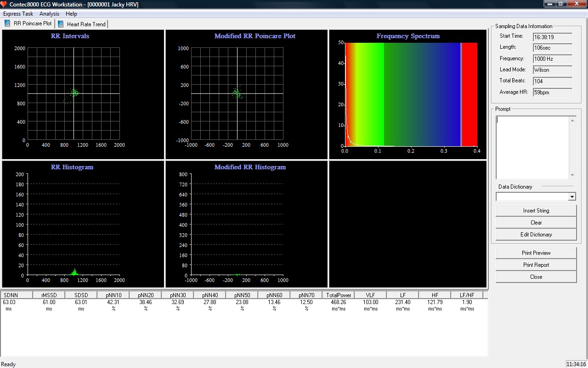The height and width of the screenshot is (368, 588).
Task: Expand the Data Dictionary dropdown
Action: point(572,197)
